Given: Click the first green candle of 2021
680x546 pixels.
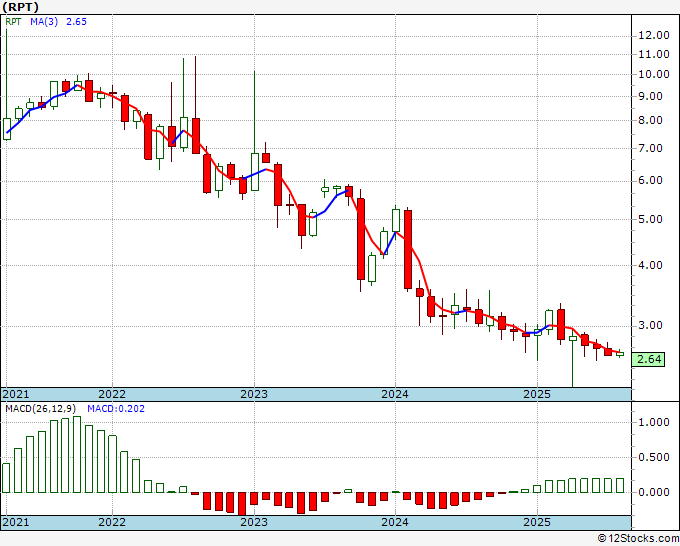Looking at the screenshot, I should coord(7,129).
